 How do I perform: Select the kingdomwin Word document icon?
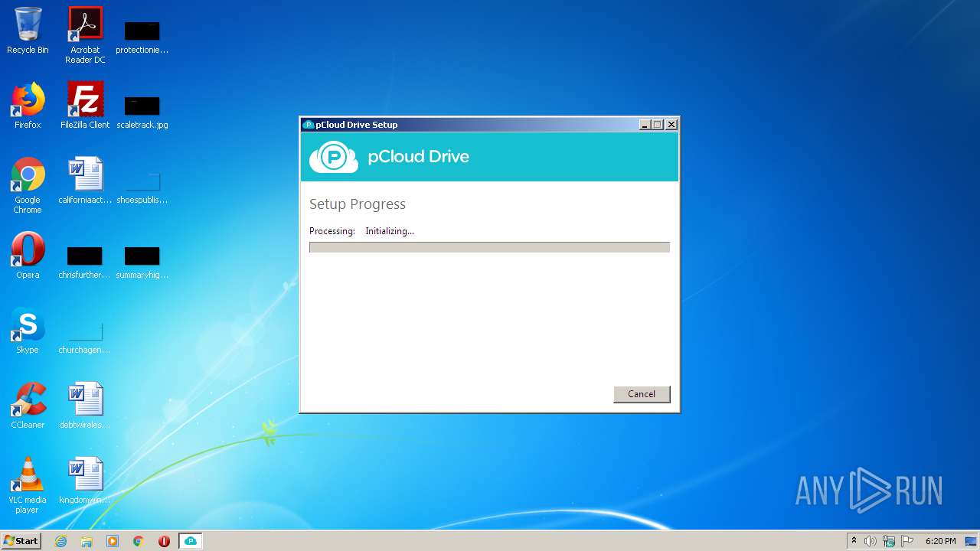[85, 481]
